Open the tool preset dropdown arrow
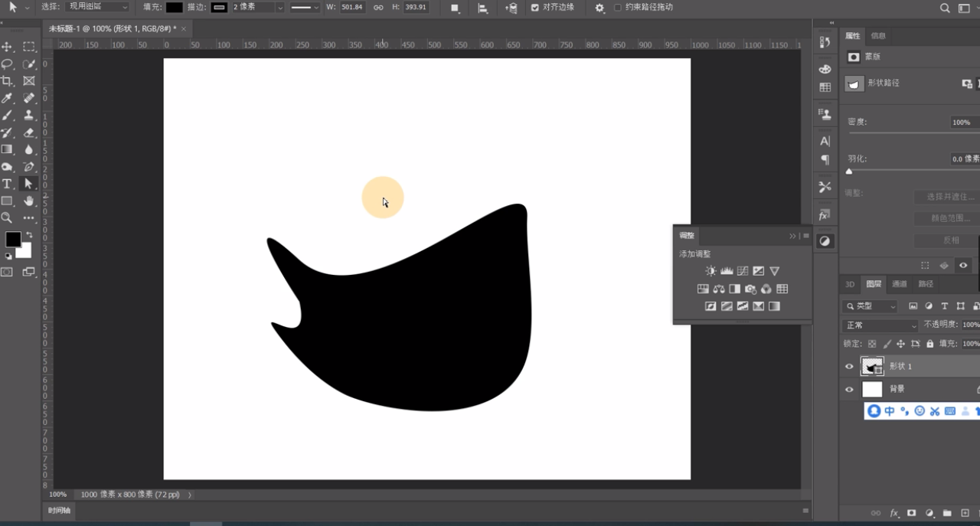 (27, 8)
